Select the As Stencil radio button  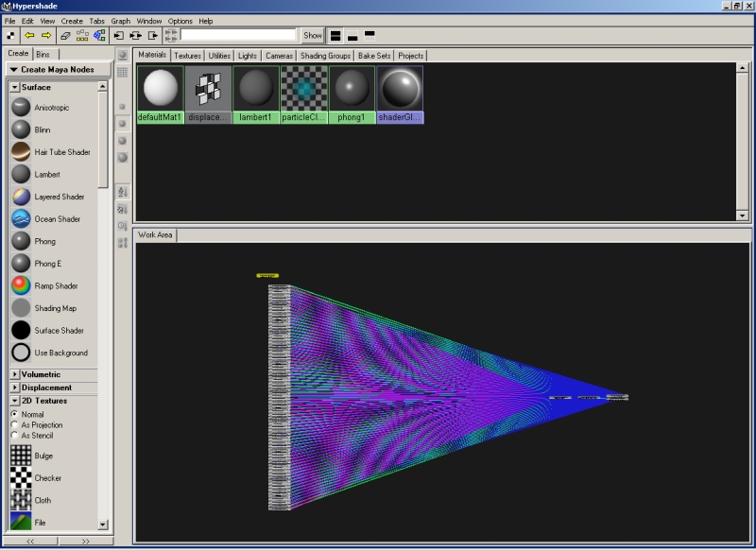tap(14, 436)
